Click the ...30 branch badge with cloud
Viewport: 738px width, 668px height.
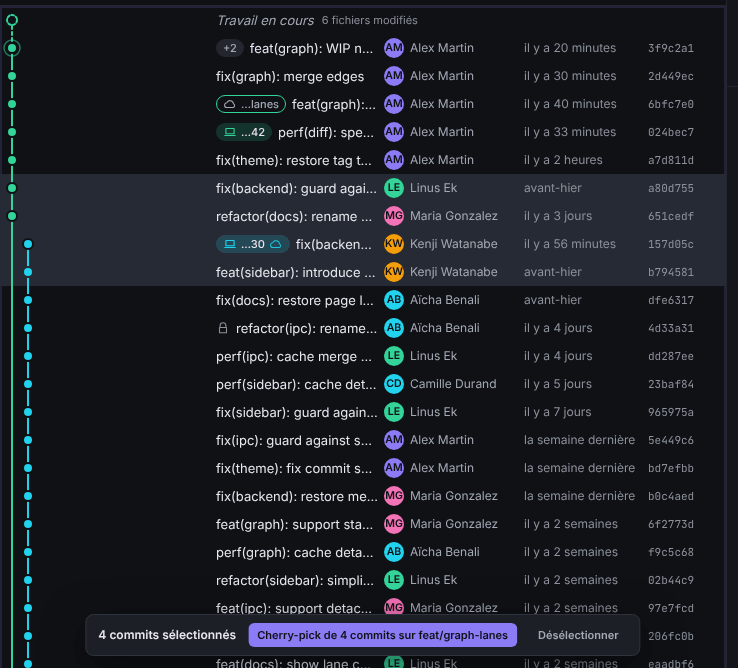[252, 244]
